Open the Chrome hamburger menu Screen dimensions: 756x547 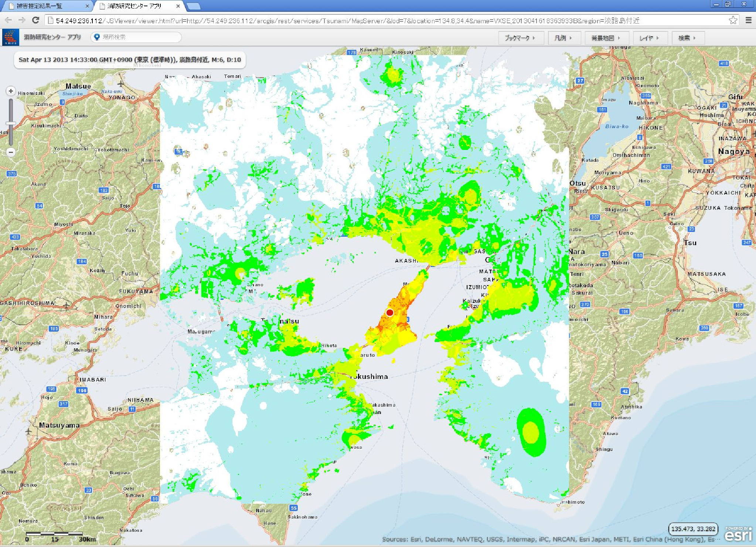(748, 20)
